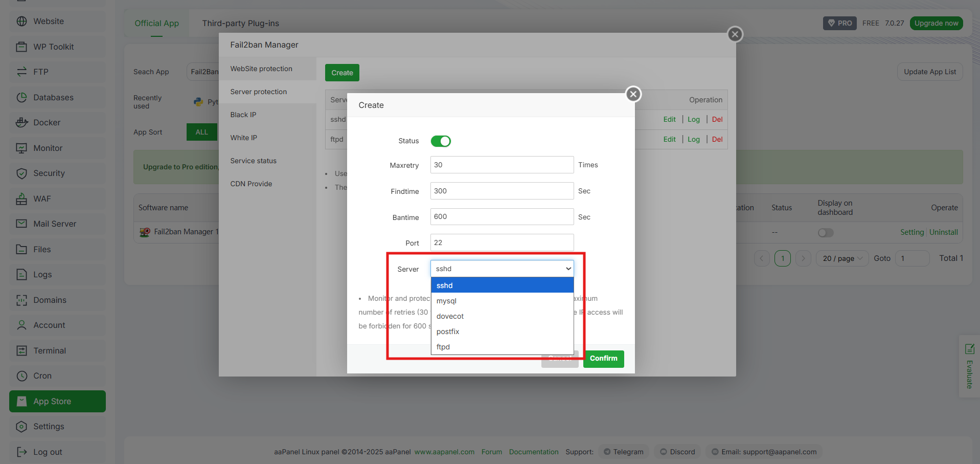Toggle Display on dashboard switch
This screenshot has height=464, width=980.
click(x=826, y=233)
